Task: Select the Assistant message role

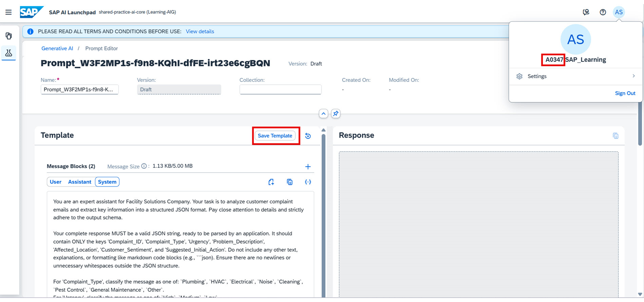Action: (x=80, y=182)
